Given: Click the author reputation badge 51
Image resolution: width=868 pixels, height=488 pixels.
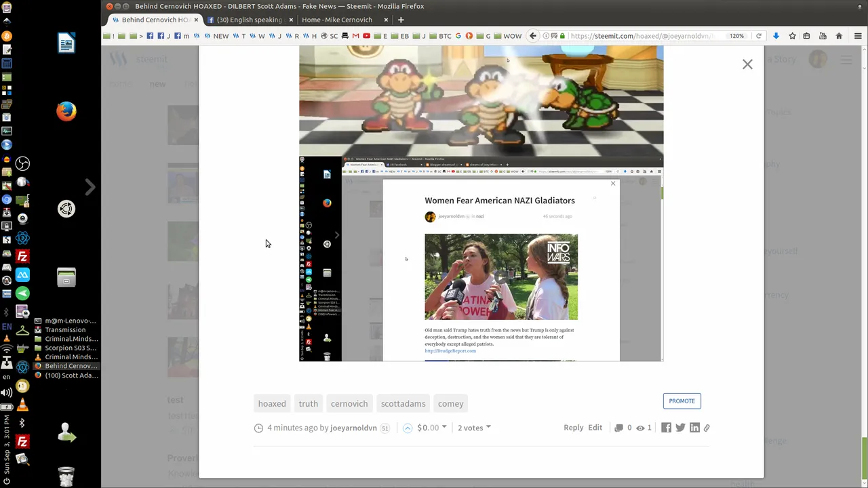Looking at the screenshot, I should click(384, 428).
